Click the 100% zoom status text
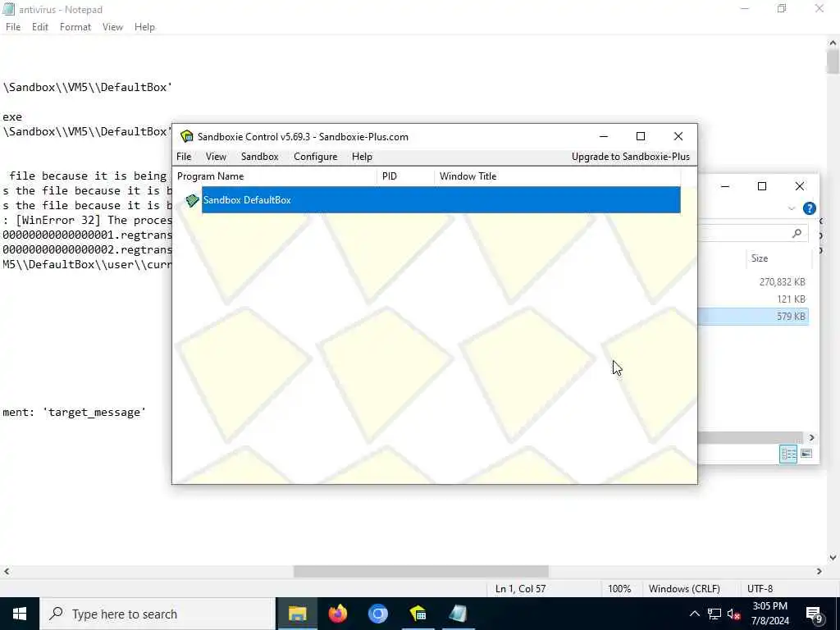The width and height of the screenshot is (840, 630). pyautogui.click(x=619, y=589)
